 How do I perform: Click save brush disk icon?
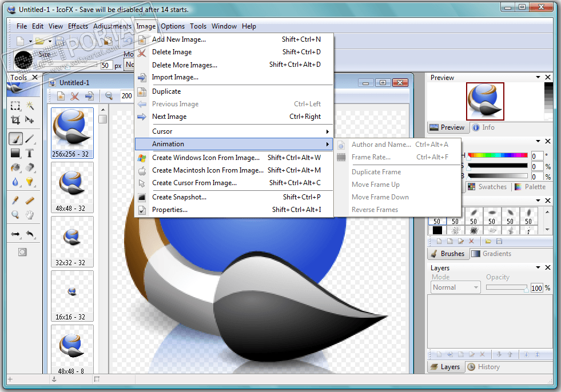click(x=499, y=241)
